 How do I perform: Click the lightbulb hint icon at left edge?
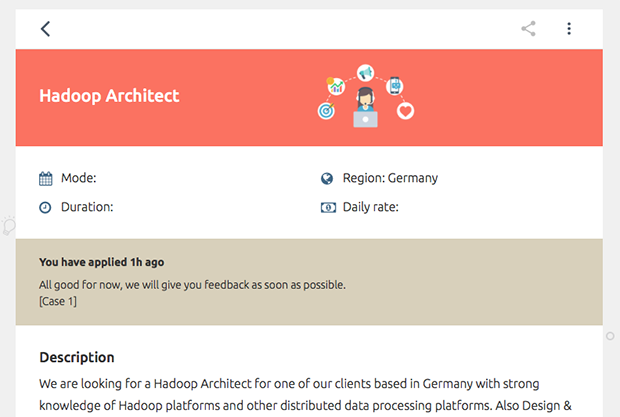(8, 226)
